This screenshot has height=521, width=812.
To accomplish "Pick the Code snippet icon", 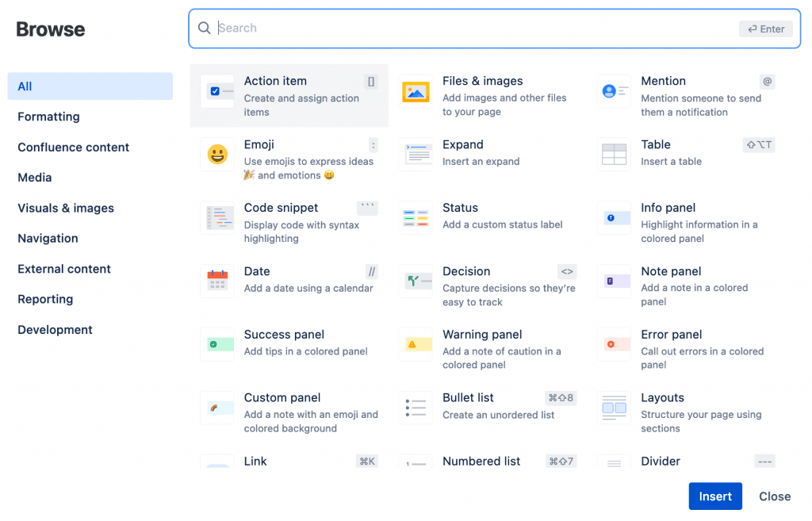I will pos(217,217).
